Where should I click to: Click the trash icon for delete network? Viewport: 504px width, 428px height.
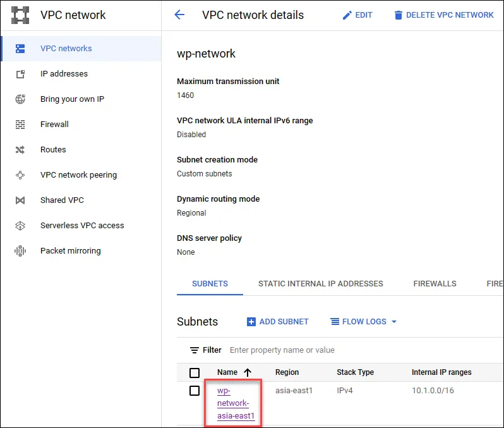399,15
